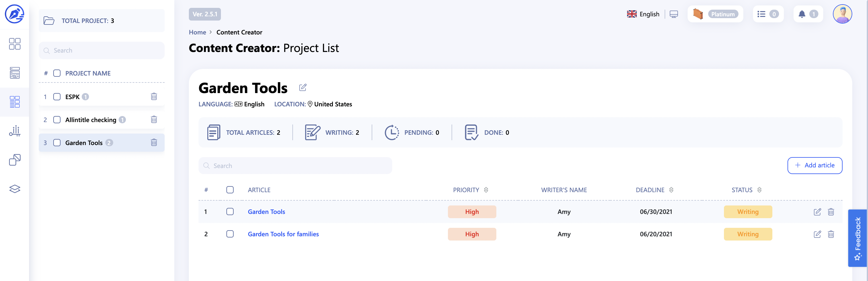Screen dimensions: 868x281
Task: Open the chart analytics sidebar icon
Action: click(15, 131)
